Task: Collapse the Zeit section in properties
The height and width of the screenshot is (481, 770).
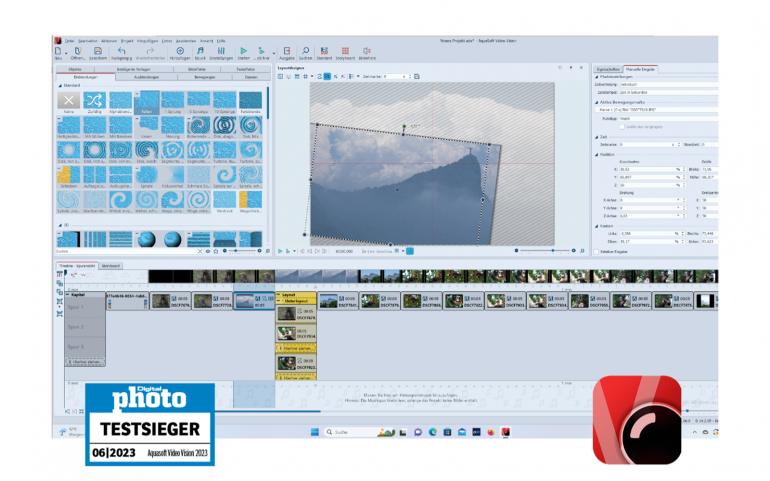Action: coord(597,137)
